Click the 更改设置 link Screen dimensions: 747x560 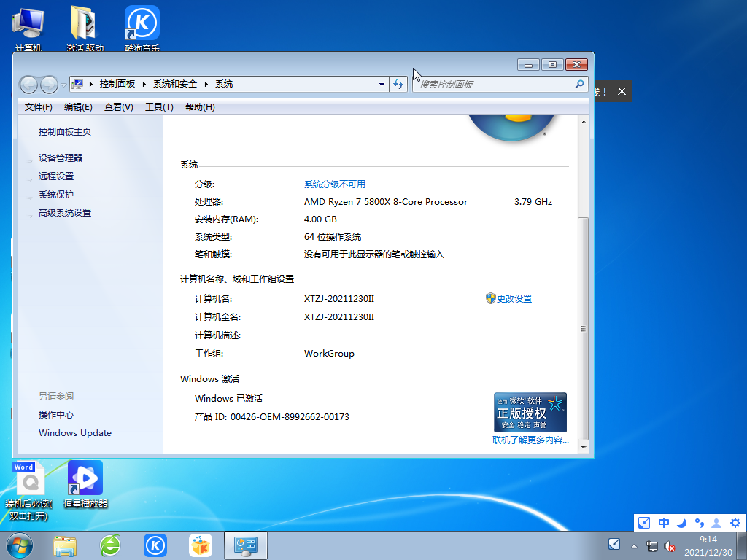514,298
